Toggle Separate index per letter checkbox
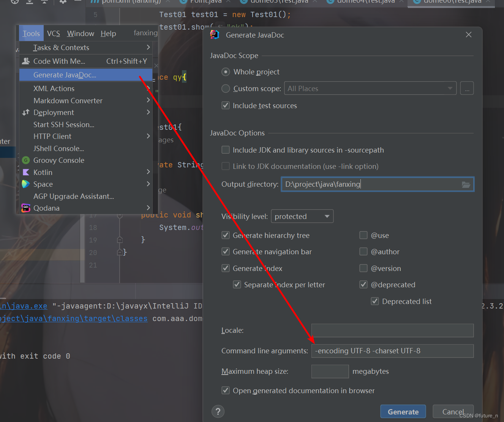 coord(237,285)
